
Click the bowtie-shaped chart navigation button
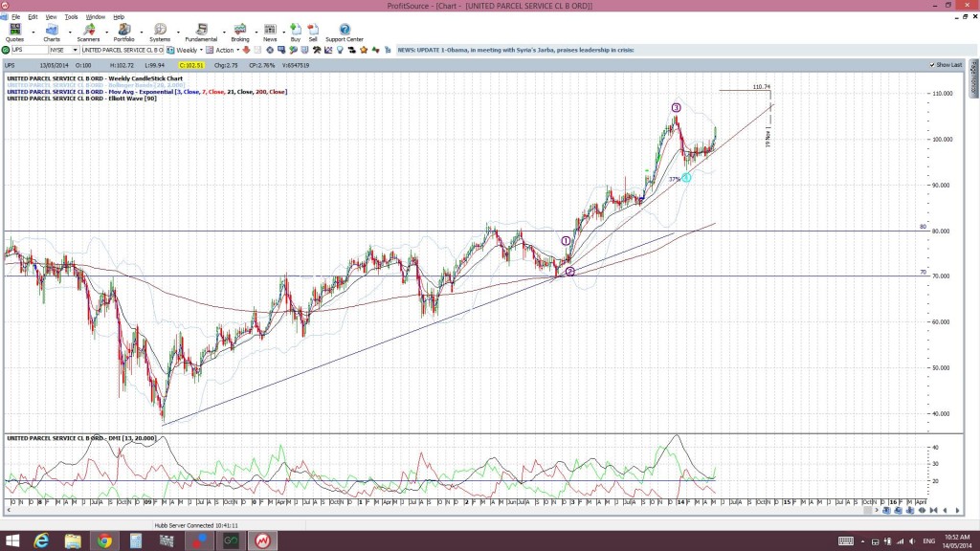(933, 511)
